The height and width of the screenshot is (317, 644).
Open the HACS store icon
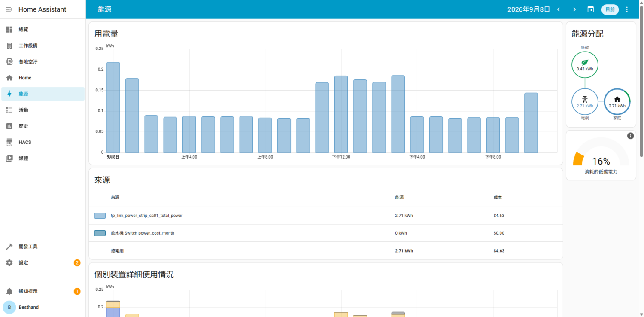click(9, 142)
